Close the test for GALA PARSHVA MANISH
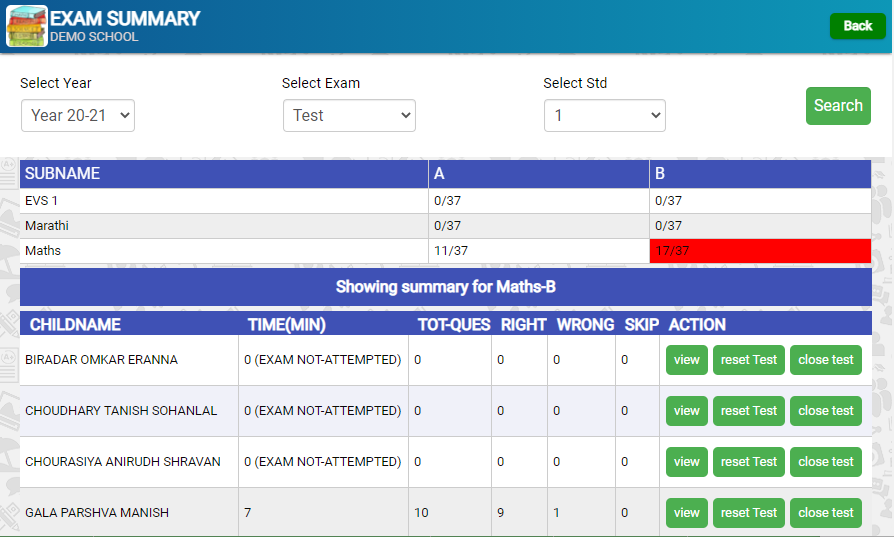This screenshot has height=537, width=894. [x=826, y=512]
